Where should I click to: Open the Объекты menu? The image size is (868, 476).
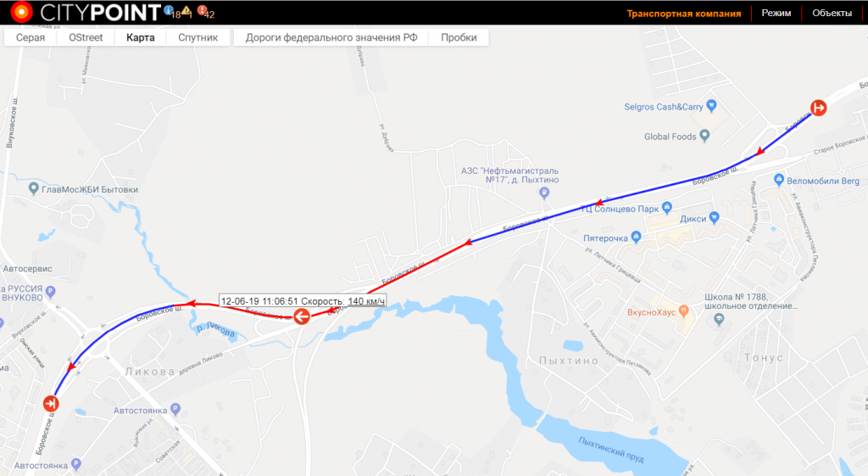coord(832,14)
